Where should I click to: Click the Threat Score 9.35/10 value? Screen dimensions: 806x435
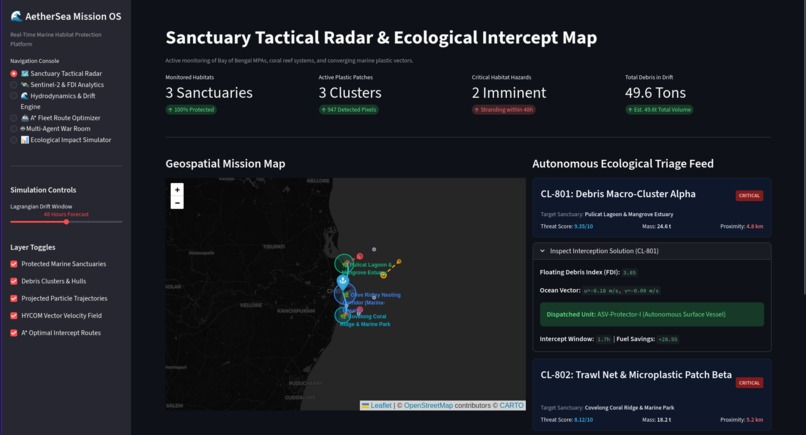coord(583,226)
